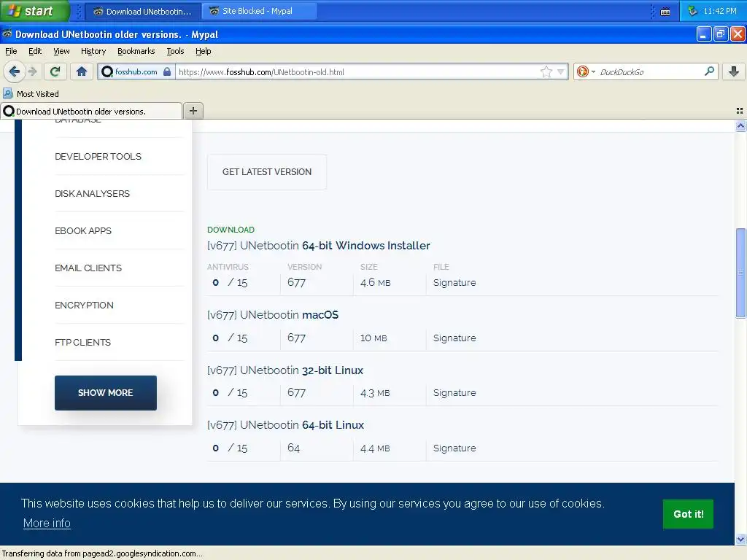Open Signature for 64-bit Windows Installer
Image resolution: width=747 pixels, height=560 pixels.
[454, 282]
